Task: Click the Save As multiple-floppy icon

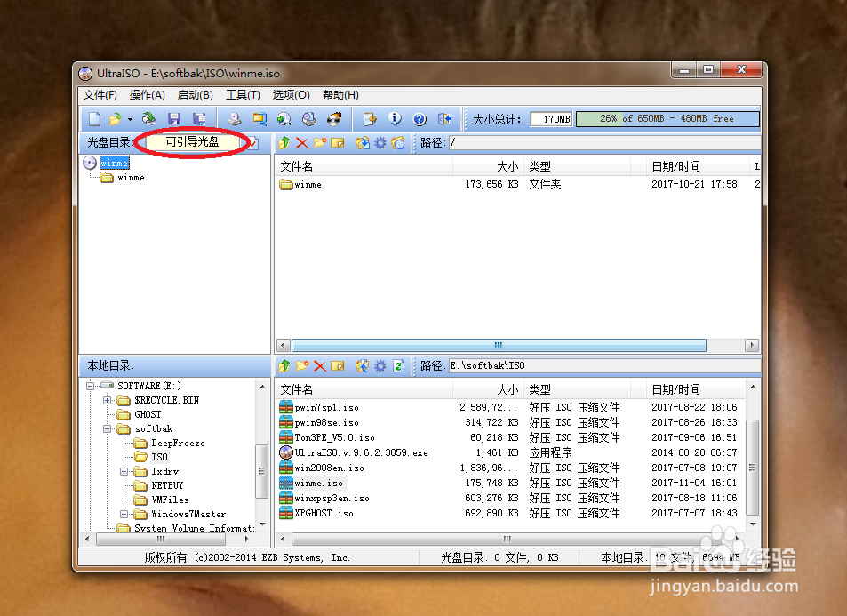Action: click(x=199, y=119)
